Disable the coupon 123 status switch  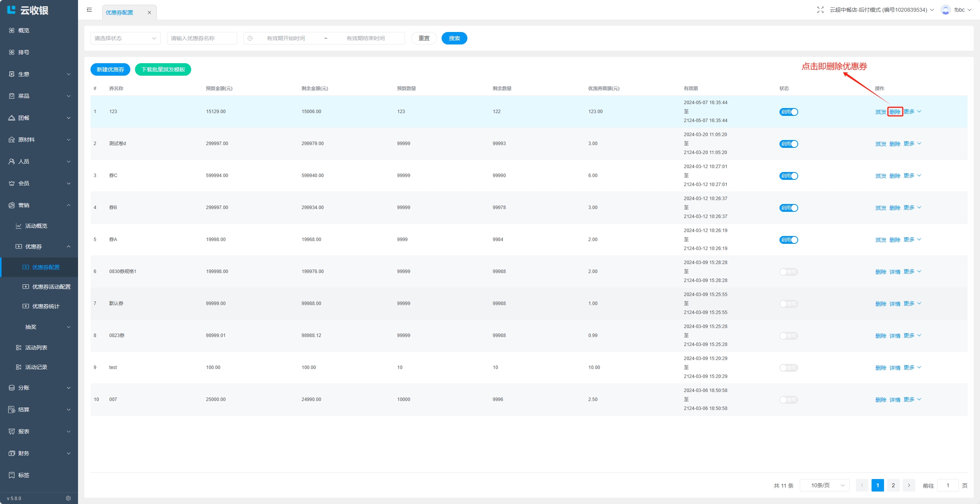click(788, 112)
